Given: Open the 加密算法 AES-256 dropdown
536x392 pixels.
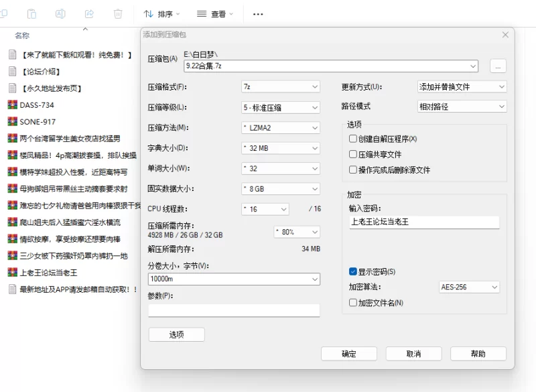Looking at the screenshot, I should (x=469, y=287).
